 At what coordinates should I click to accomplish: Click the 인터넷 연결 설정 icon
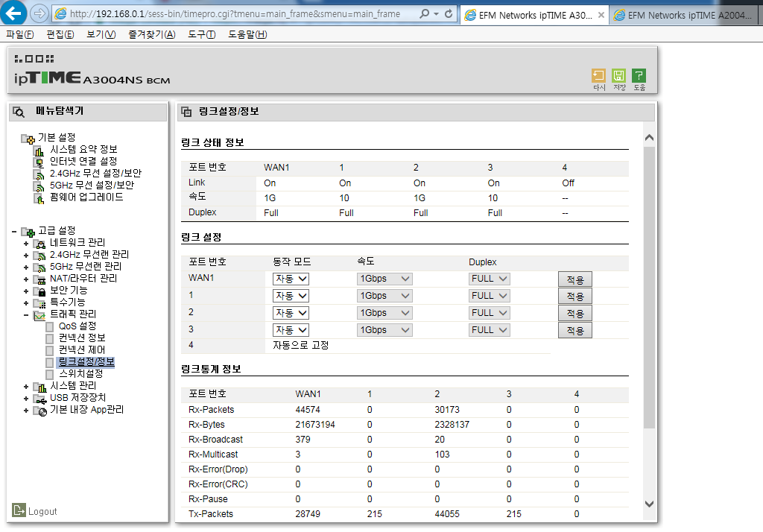point(39,162)
